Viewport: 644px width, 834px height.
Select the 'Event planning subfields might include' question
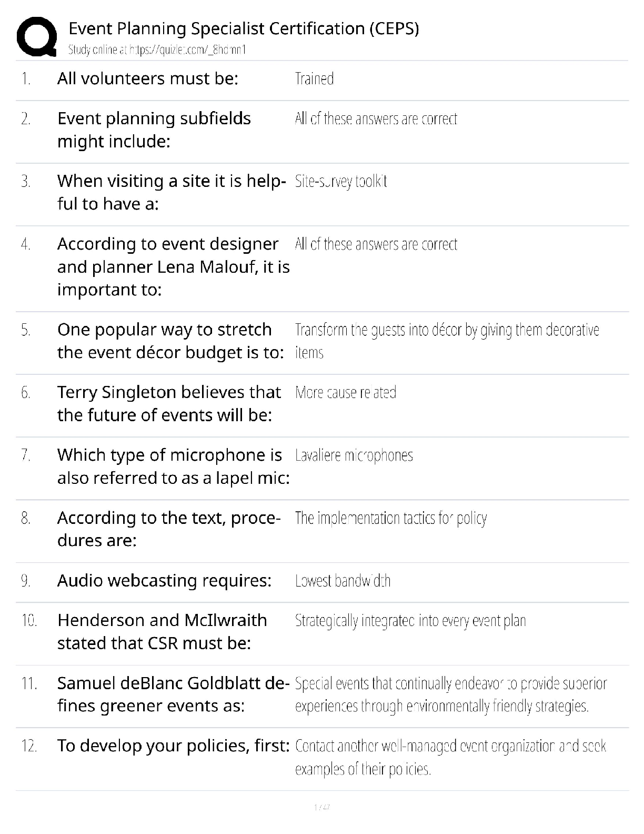click(154, 130)
